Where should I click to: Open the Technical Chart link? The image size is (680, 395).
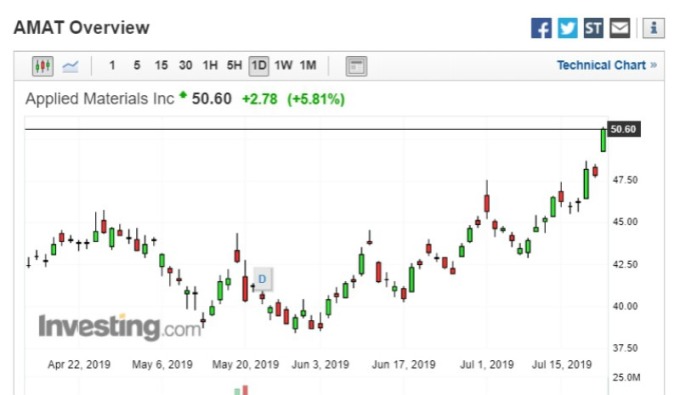coord(607,65)
